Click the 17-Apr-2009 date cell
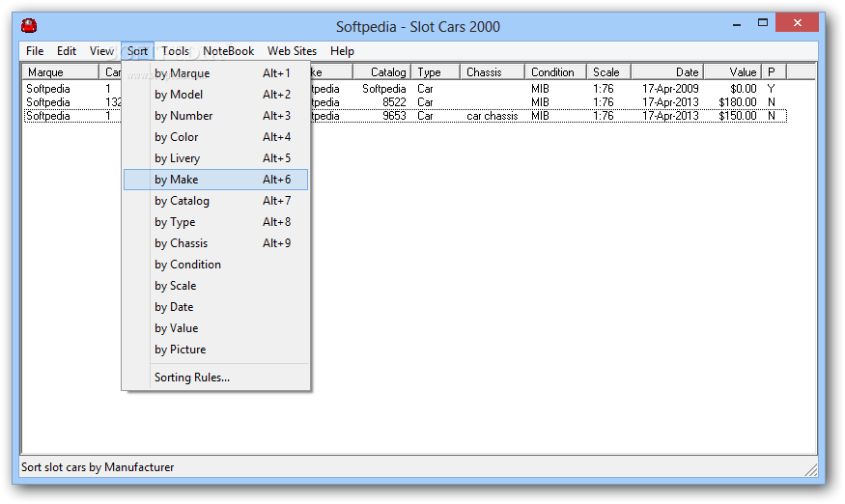845x504 pixels. 670,89
